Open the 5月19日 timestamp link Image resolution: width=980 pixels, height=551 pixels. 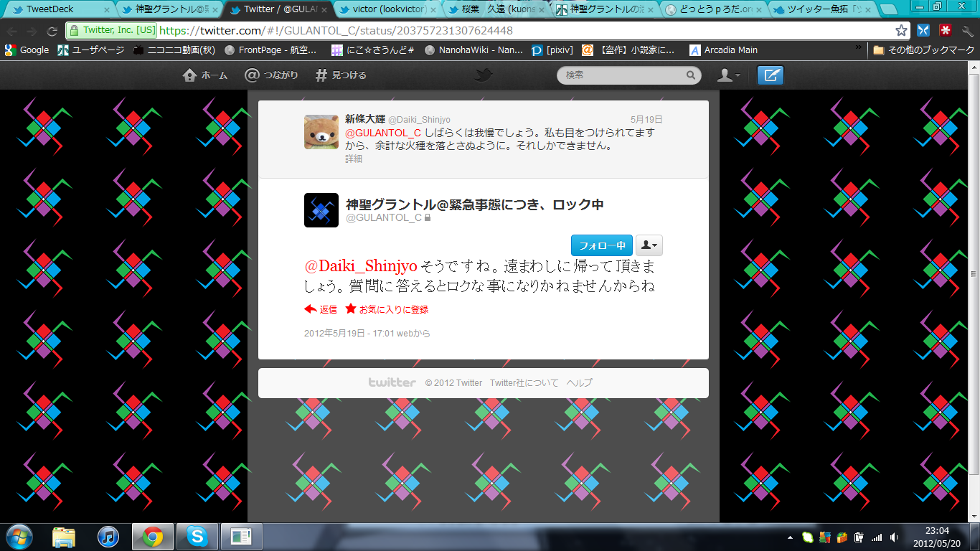tap(646, 119)
